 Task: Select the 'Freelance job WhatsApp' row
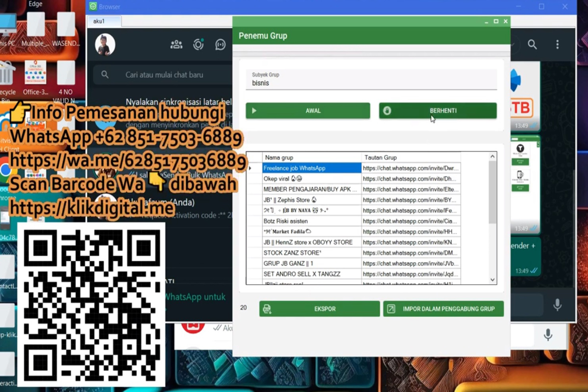[312, 168]
